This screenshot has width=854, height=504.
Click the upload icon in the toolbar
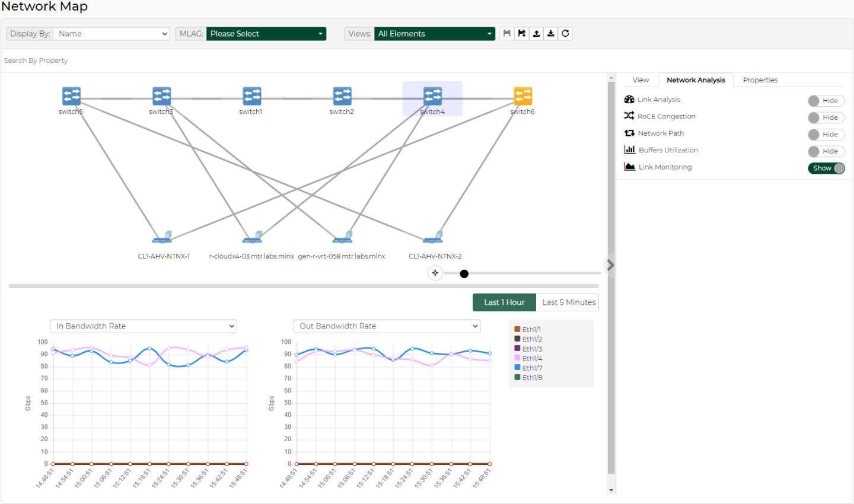tap(536, 34)
